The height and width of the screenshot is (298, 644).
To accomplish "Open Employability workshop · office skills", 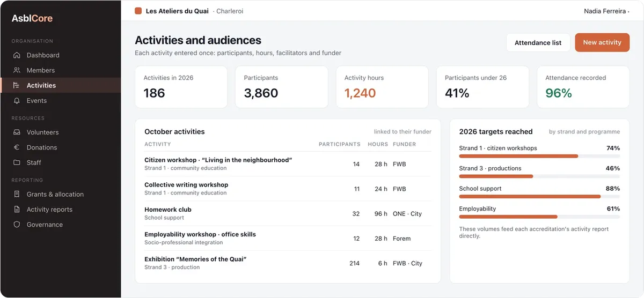I will tap(288, 239).
